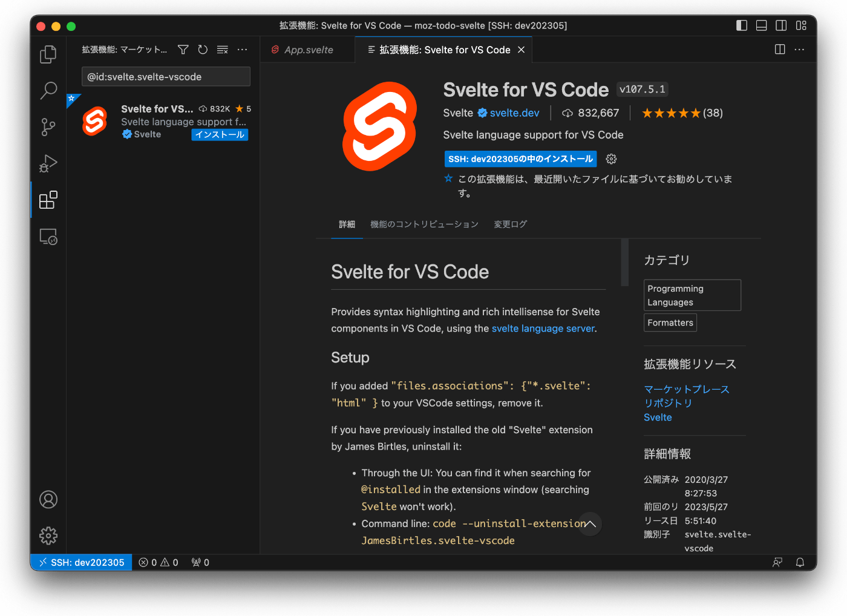The image size is (847, 616).
Task: Show errors and warnings in status bar
Action: click(x=159, y=562)
